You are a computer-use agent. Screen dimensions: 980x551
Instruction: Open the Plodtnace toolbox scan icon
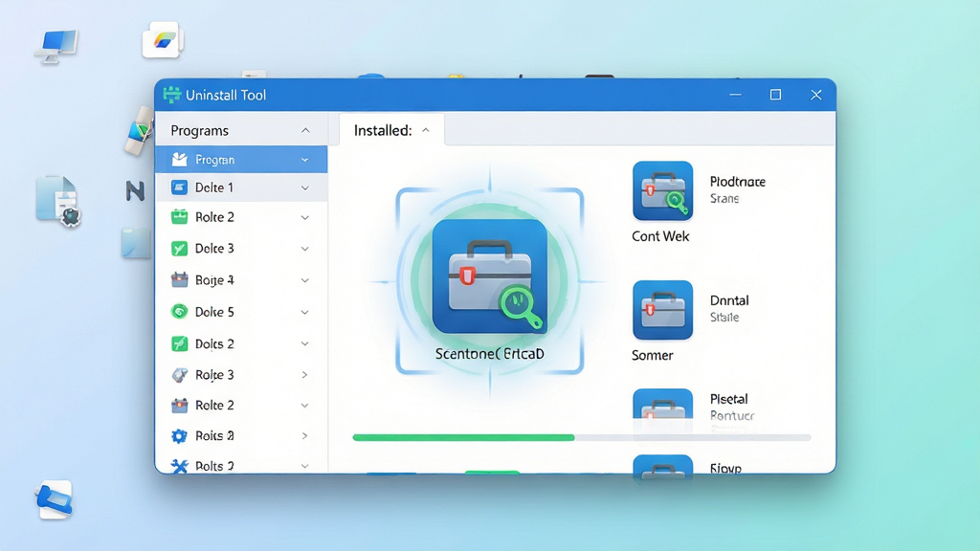pos(662,190)
